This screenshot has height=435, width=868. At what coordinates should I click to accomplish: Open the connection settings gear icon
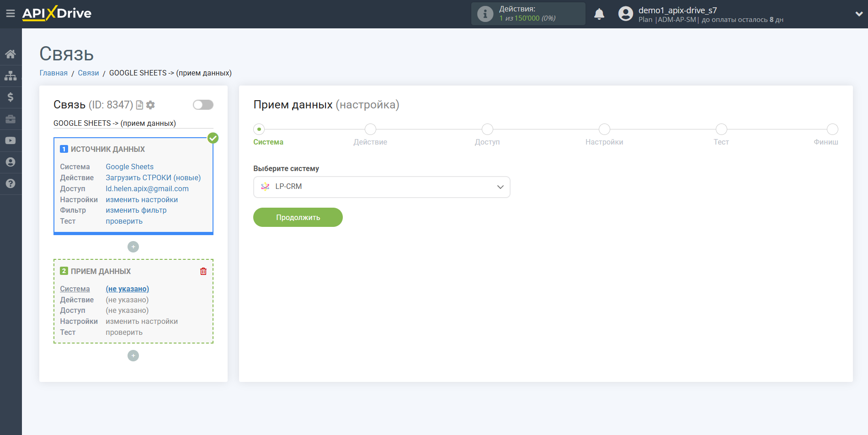coord(150,105)
